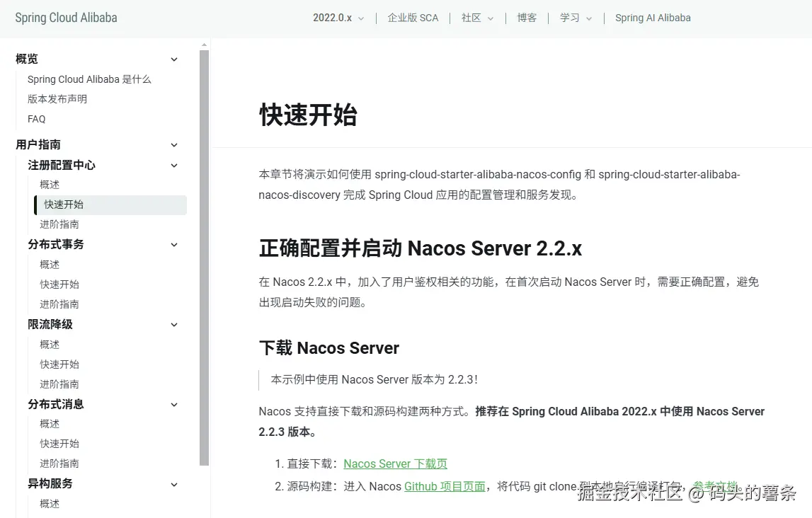
Task: Open the Nacos Server 下载页 link
Action: [395, 464]
